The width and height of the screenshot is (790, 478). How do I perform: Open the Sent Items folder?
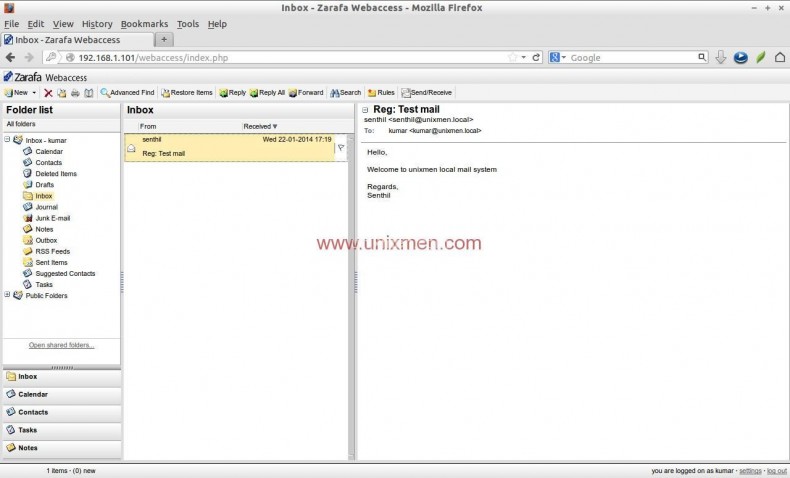pyautogui.click(x=51, y=262)
